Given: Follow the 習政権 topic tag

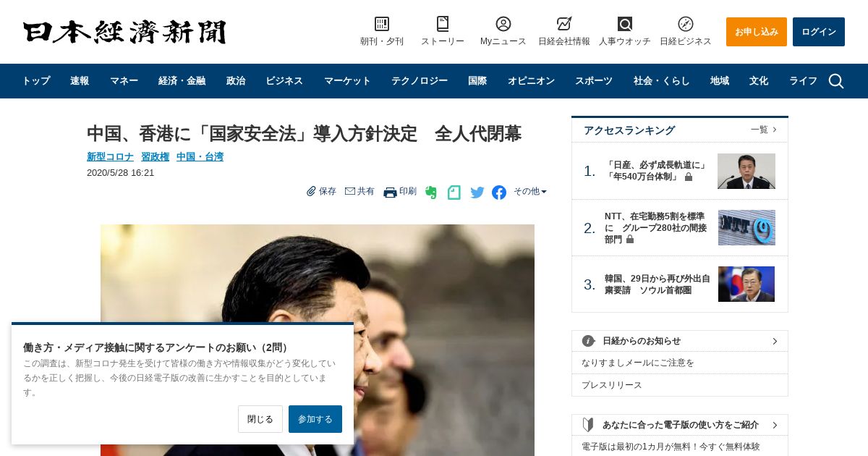Looking at the screenshot, I should click(x=155, y=156).
